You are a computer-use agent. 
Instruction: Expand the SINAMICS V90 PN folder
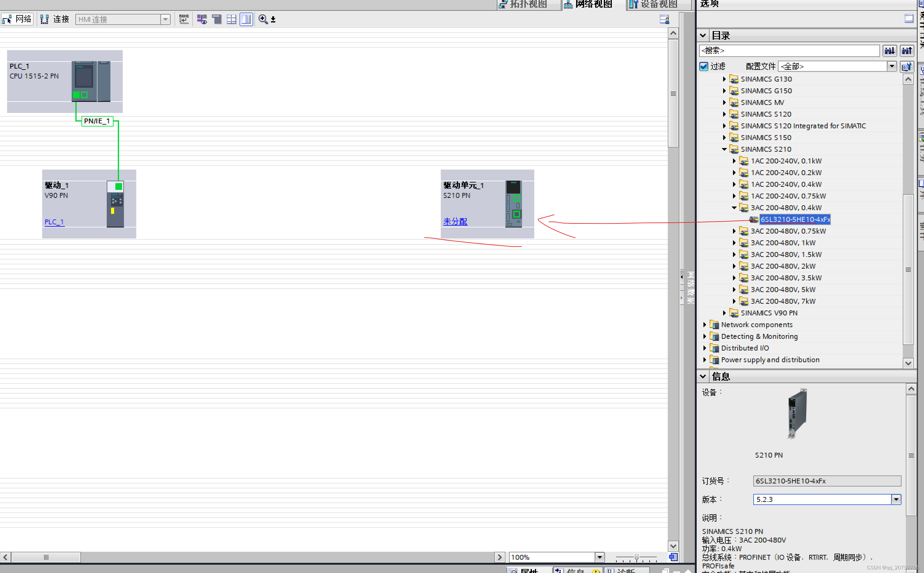click(x=724, y=313)
